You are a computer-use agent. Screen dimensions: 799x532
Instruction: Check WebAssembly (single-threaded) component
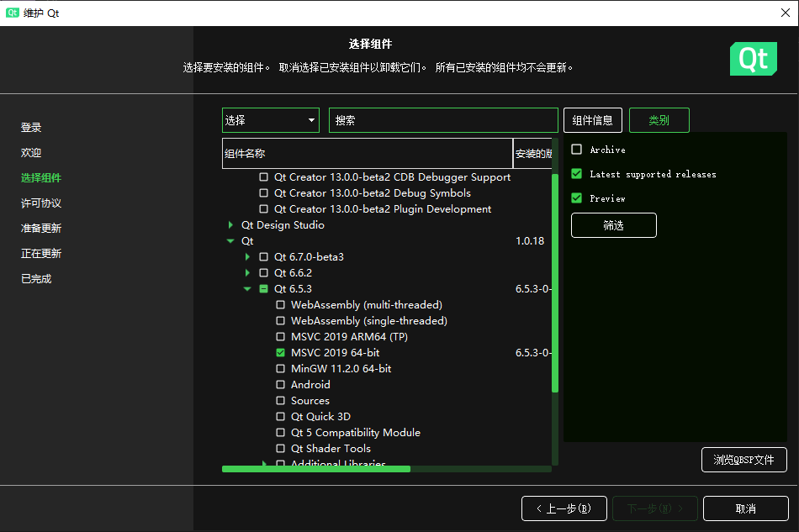(x=280, y=321)
